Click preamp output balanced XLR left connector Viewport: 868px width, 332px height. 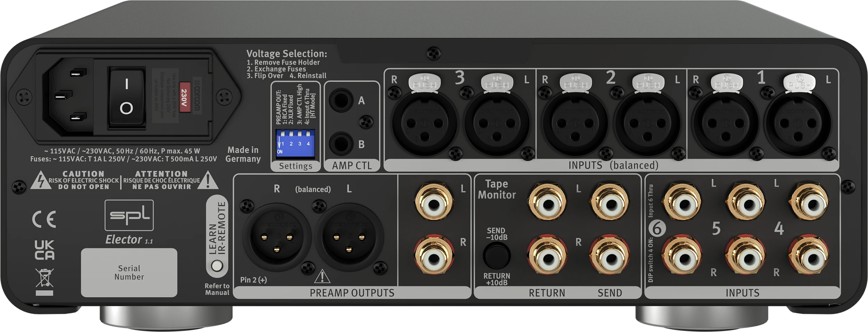point(349,238)
